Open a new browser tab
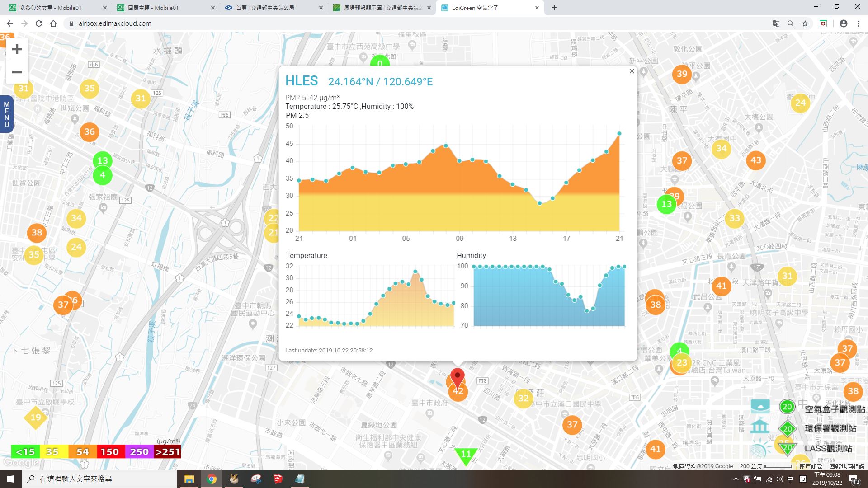868x488 pixels. [554, 8]
